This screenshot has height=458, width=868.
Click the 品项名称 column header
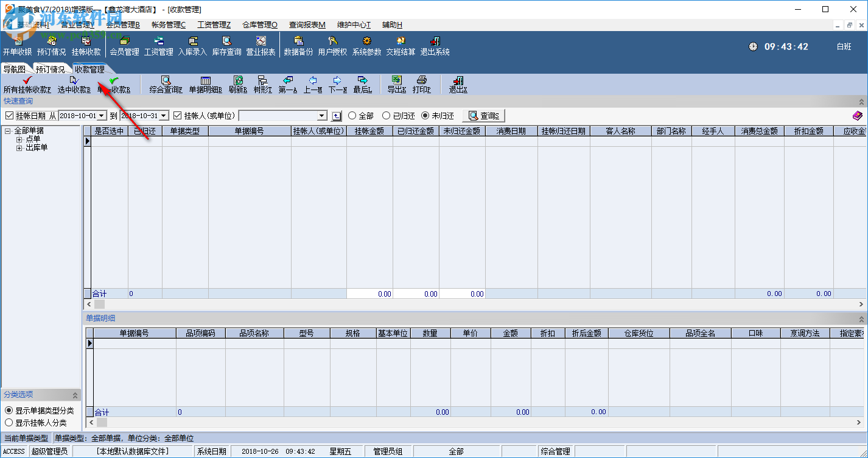coord(254,333)
